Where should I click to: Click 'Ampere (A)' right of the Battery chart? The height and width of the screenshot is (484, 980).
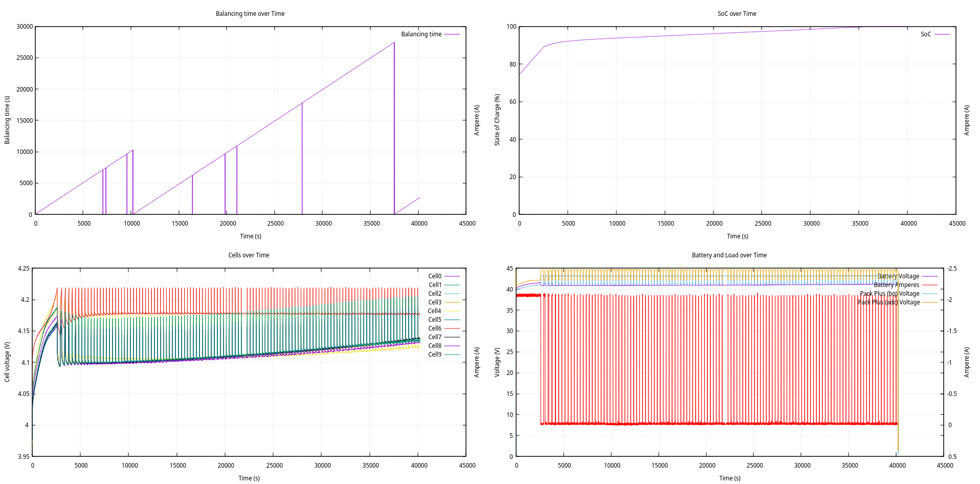click(x=967, y=362)
